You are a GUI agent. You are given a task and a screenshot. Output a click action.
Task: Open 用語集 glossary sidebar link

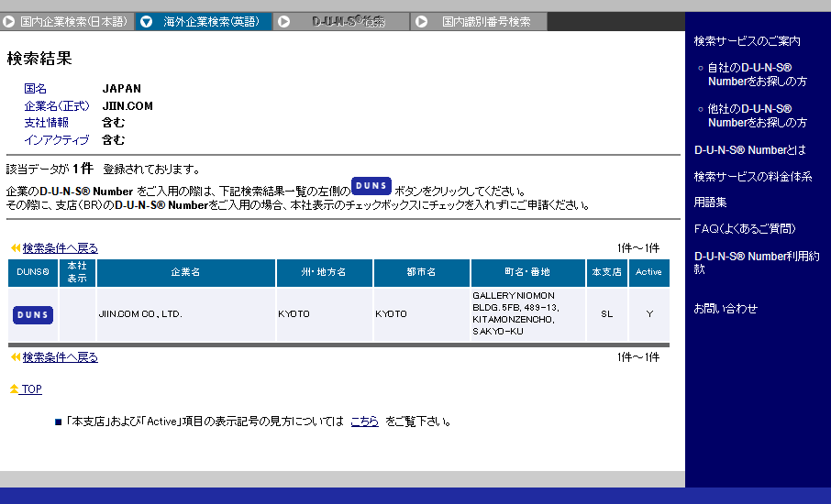(710, 203)
